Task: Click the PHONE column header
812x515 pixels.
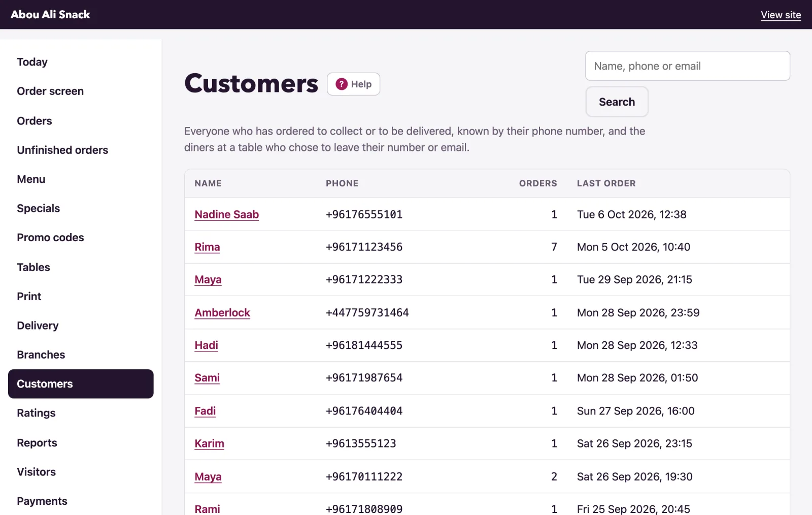Action: [342, 183]
